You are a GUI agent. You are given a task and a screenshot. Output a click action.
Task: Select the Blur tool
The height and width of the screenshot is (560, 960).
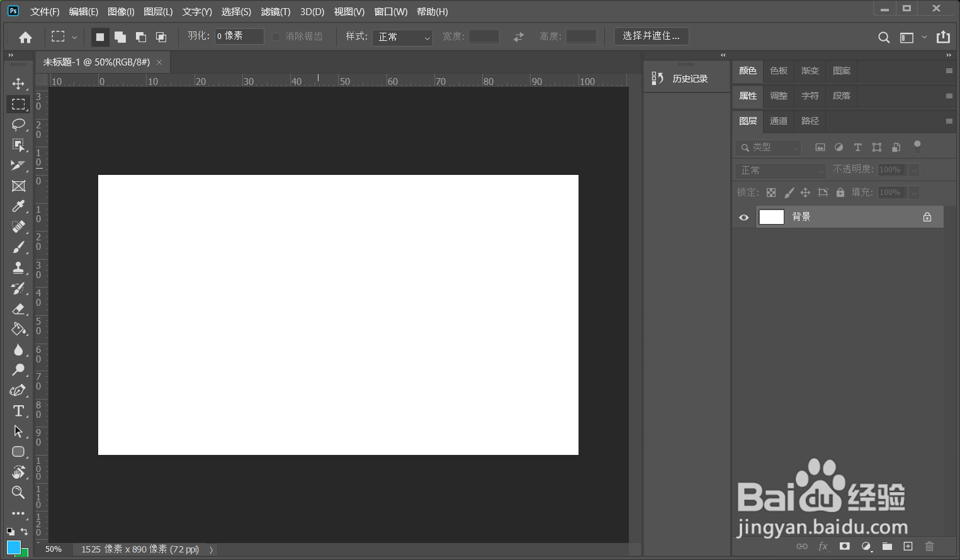(x=18, y=349)
